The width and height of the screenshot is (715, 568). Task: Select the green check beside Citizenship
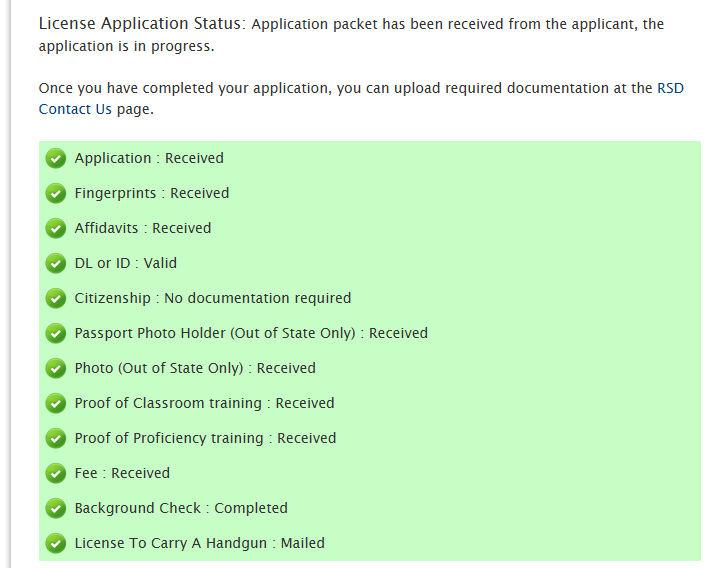pyautogui.click(x=56, y=298)
